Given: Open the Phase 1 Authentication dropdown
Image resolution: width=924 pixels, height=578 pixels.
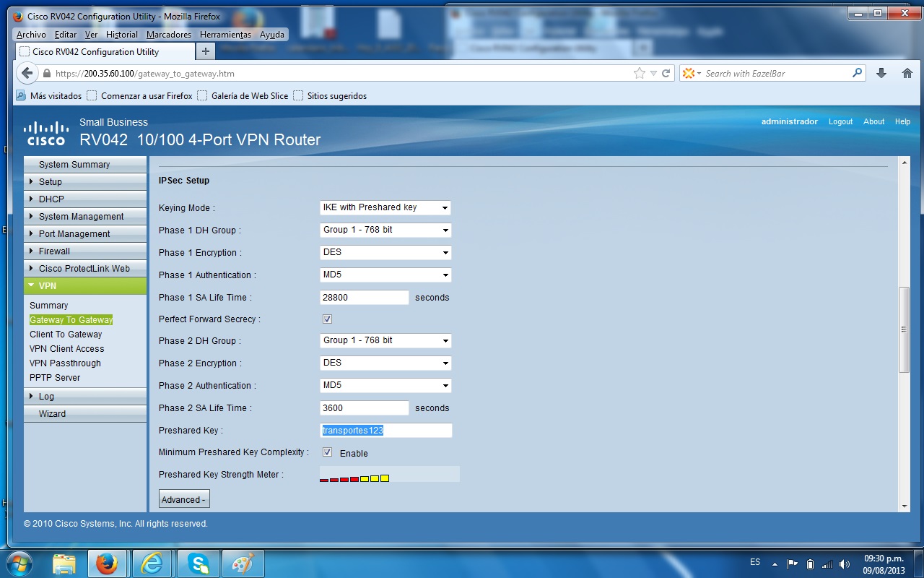Looking at the screenshot, I should [x=385, y=275].
